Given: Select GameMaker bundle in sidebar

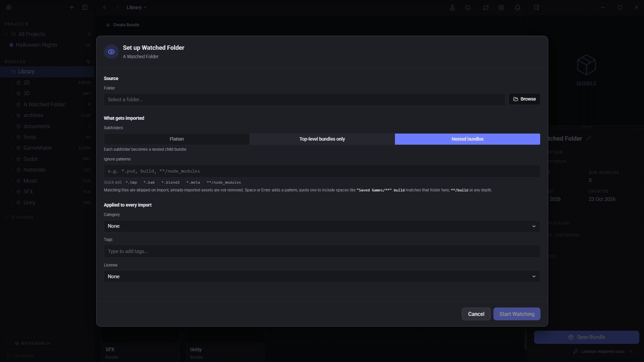Looking at the screenshot, I should 47,148.
